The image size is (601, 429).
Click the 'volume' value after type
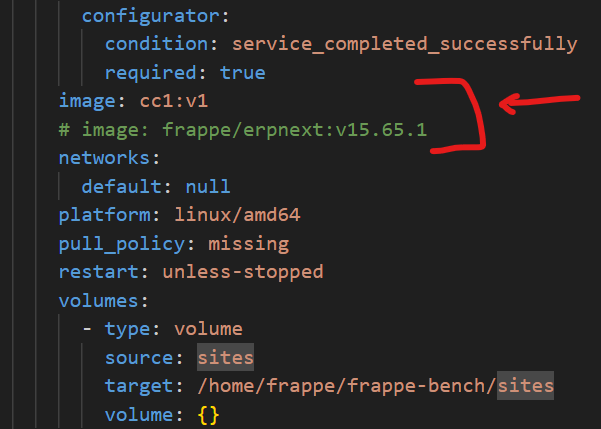208,329
